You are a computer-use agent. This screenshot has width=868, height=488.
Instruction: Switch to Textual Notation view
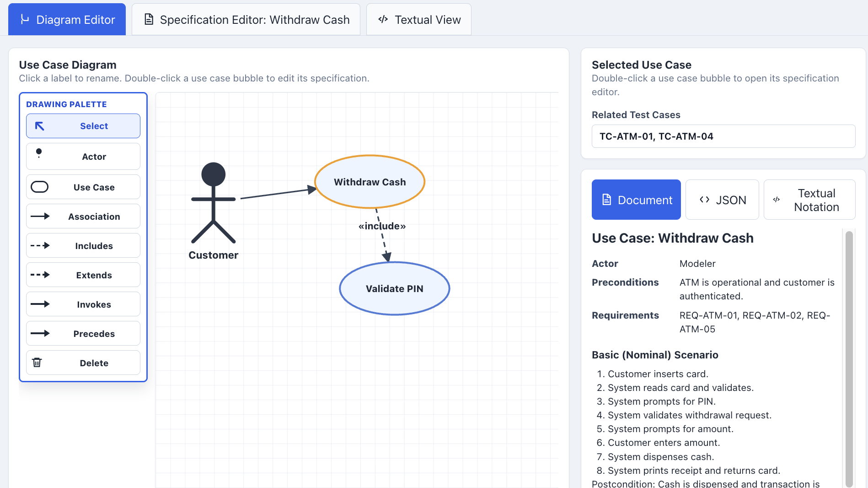pos(809,200)
